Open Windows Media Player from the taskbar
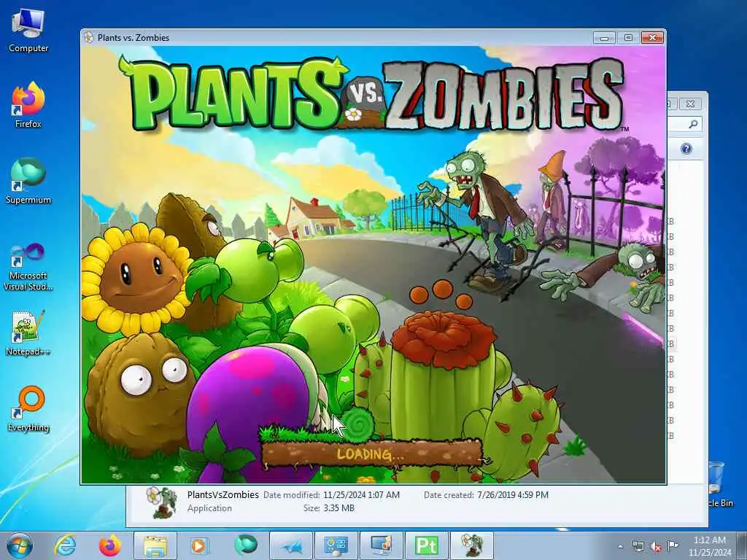 click(x=200, y=545)
